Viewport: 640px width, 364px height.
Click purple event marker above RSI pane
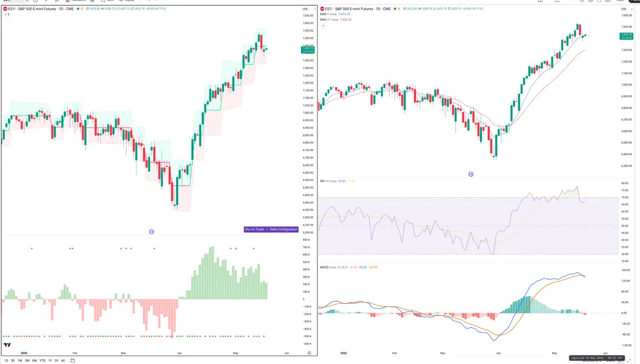pyautogui.click(x=471, y=174)
